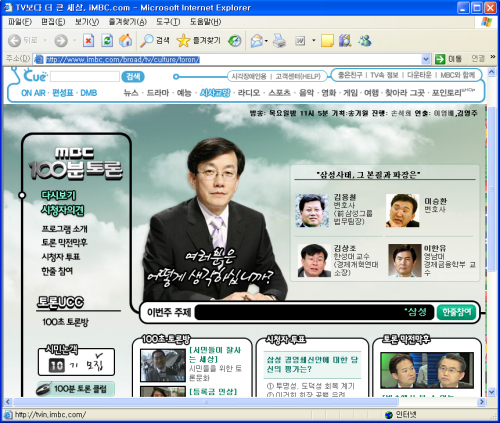500x423 pixels.
Task: Open the 파일(F) menu
Action: pyautogui.click(x=20, y=22)
